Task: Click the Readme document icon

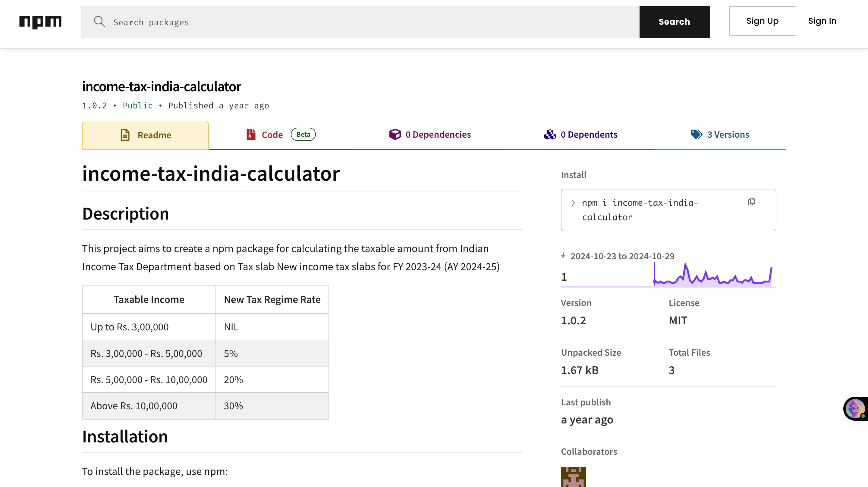Action: click(125, 135)
